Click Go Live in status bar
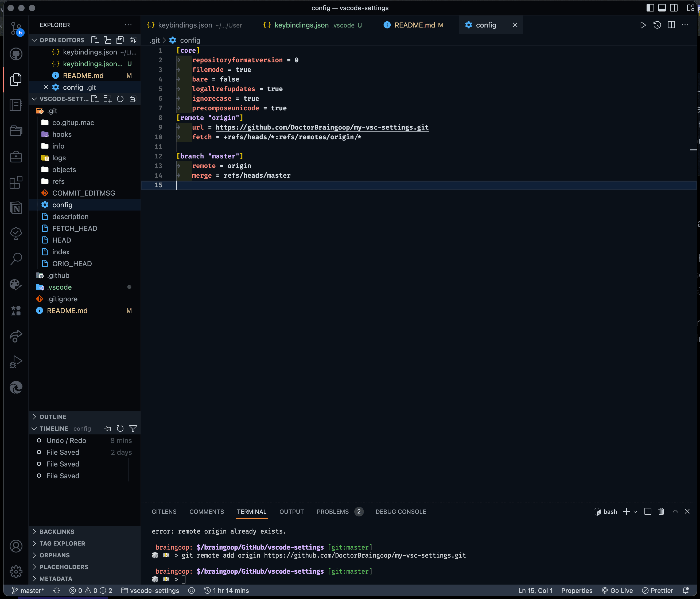Image resolution: width=700 pixels, height=599 pixels. 617,590
